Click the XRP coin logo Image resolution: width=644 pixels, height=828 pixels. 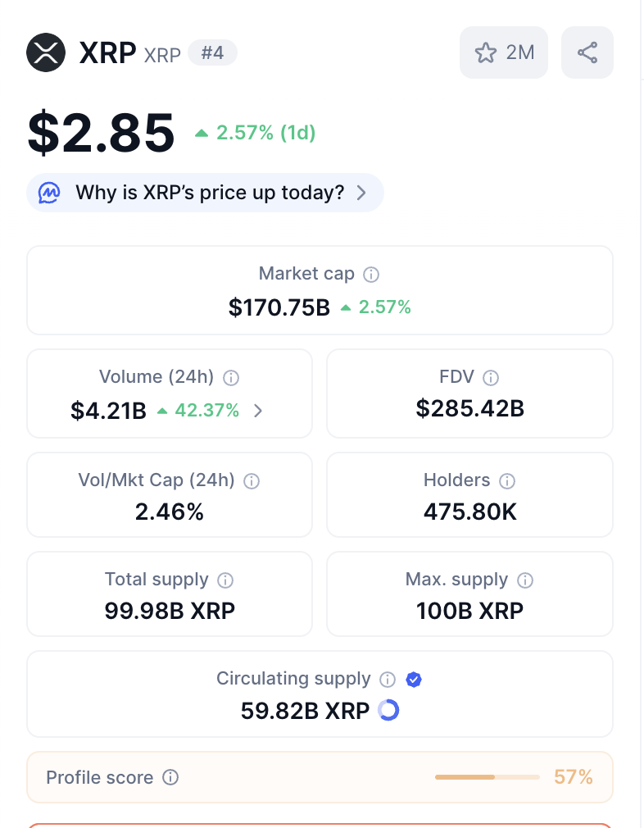(x=46, y=53)
